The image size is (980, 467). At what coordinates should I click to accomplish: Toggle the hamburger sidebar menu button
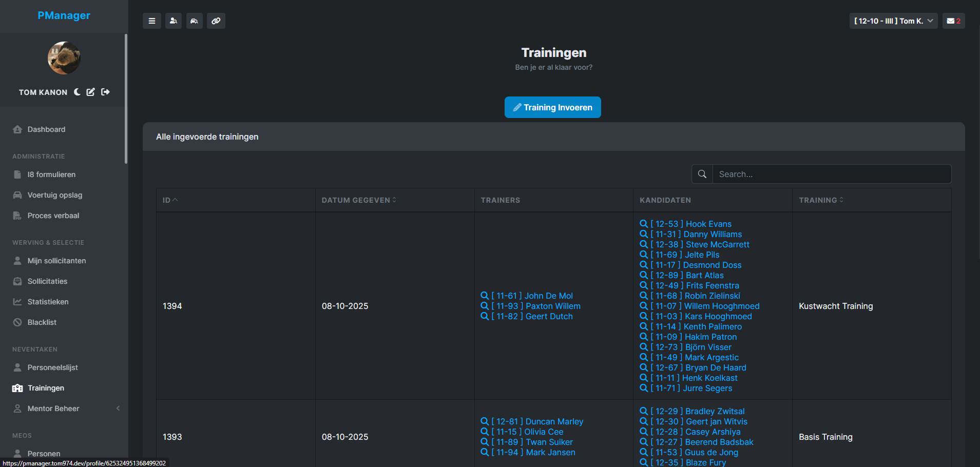point(151,21)
